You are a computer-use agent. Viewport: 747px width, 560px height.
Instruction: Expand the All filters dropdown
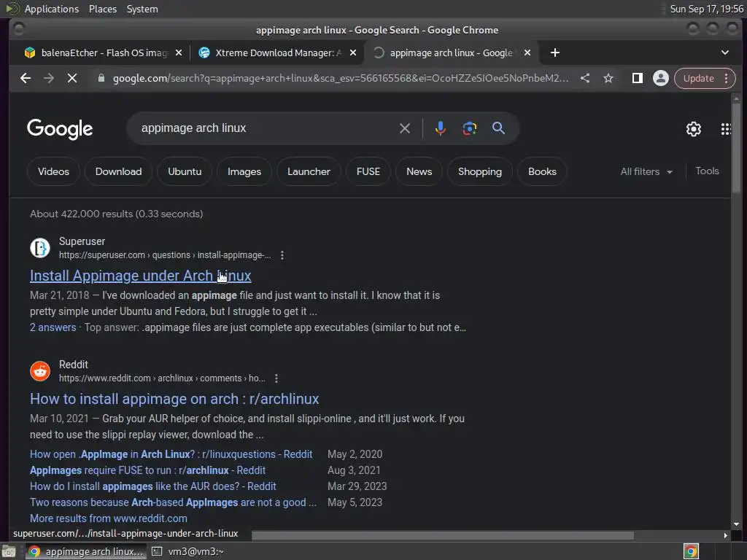[646, 171]
